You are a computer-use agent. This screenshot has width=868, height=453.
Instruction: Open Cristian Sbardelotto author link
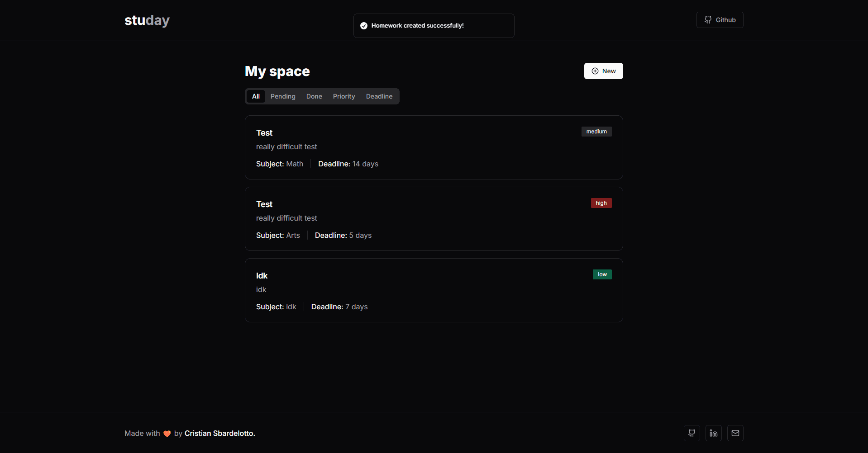pos(219,433)
